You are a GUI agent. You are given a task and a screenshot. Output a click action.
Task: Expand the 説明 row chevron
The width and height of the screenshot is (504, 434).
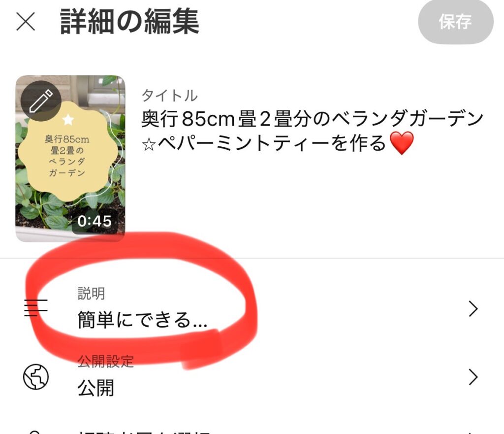pos(473,309)
